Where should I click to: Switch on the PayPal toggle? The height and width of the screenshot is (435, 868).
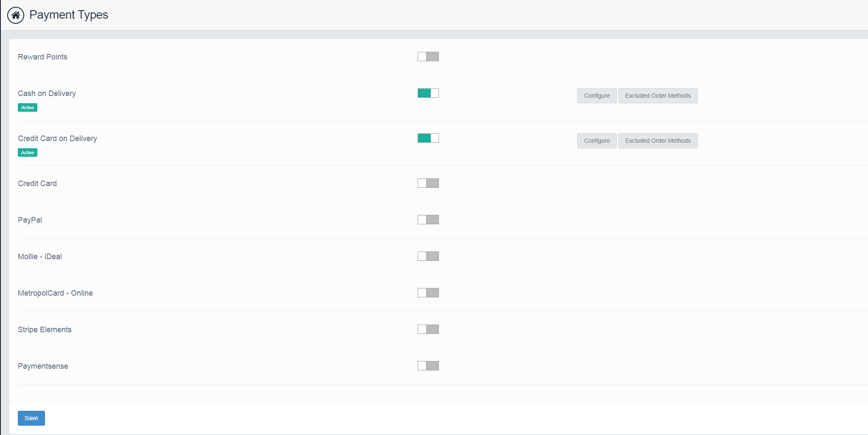pyautogui.click(x=428, y=220)
